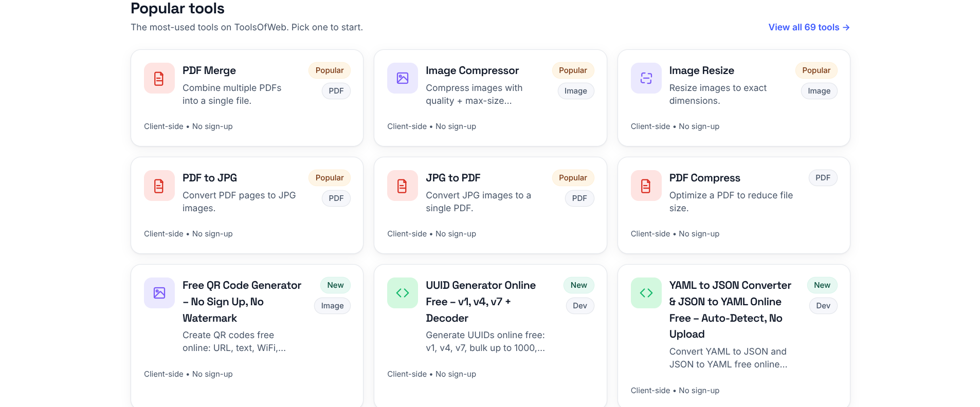Viewport: 980px width, 407px height.
Task: Click the PDF to JPG document icon
Action: 159,186
